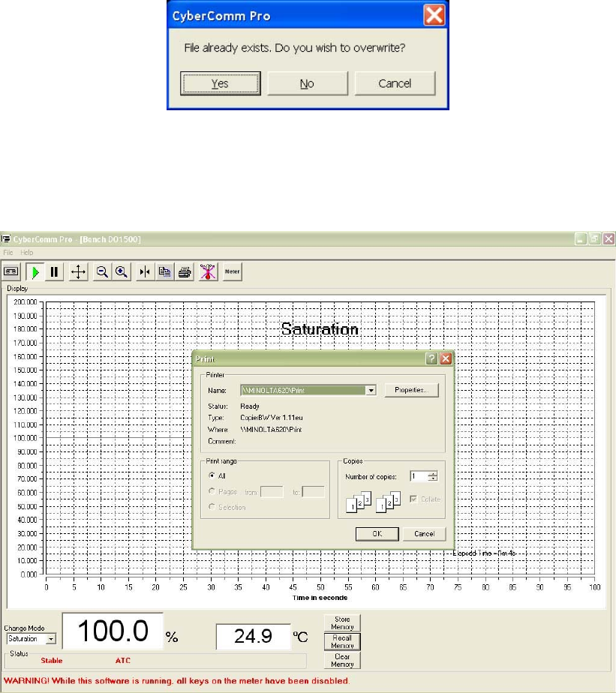Decrease number of copies with down arrow
616x693 pixels.
coord(433,479)
